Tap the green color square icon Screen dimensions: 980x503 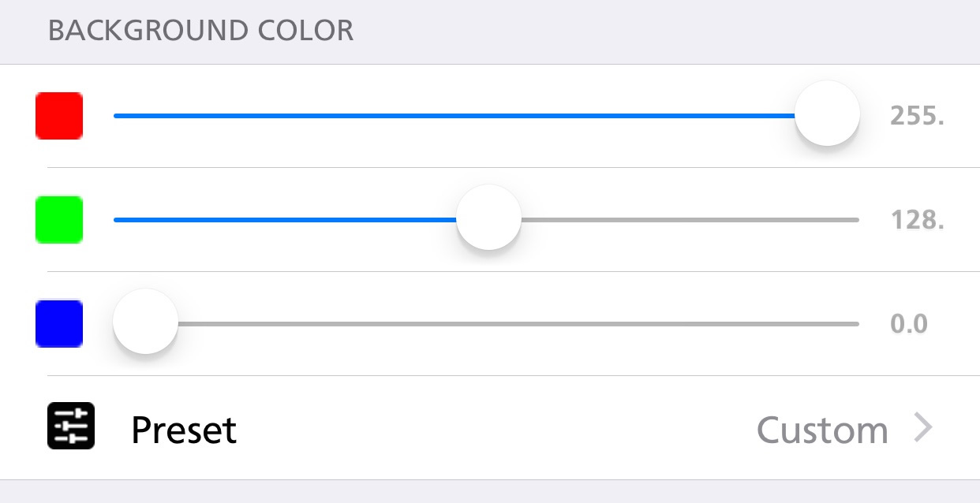click(x=59, y=220)
